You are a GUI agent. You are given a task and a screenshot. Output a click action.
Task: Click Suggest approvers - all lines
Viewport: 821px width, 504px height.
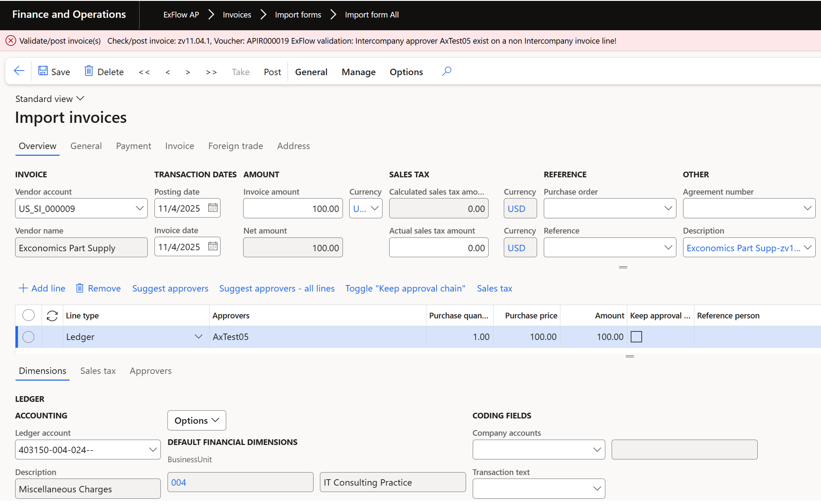click(277, 288)
